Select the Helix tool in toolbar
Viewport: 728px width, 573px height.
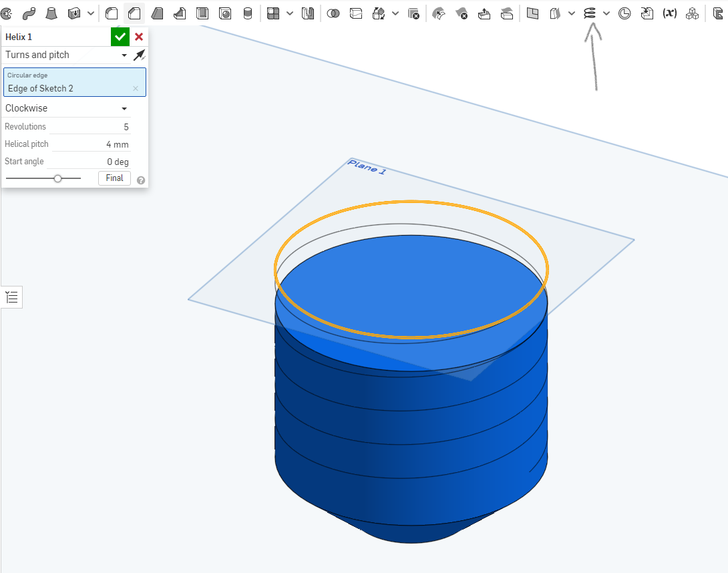(590, 13)
